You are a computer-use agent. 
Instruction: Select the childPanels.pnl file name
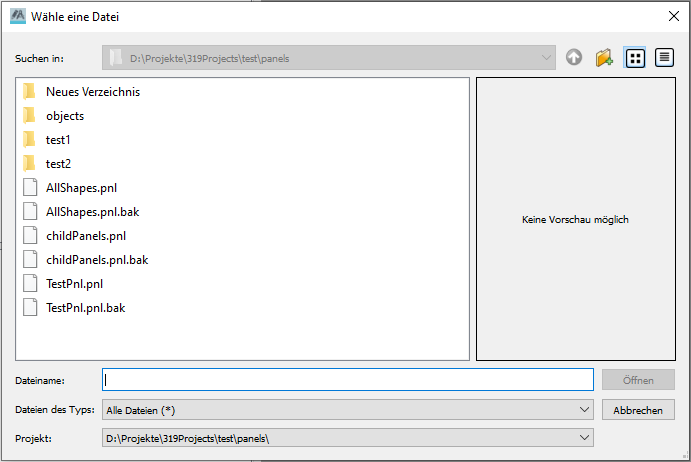pos(86,236)
